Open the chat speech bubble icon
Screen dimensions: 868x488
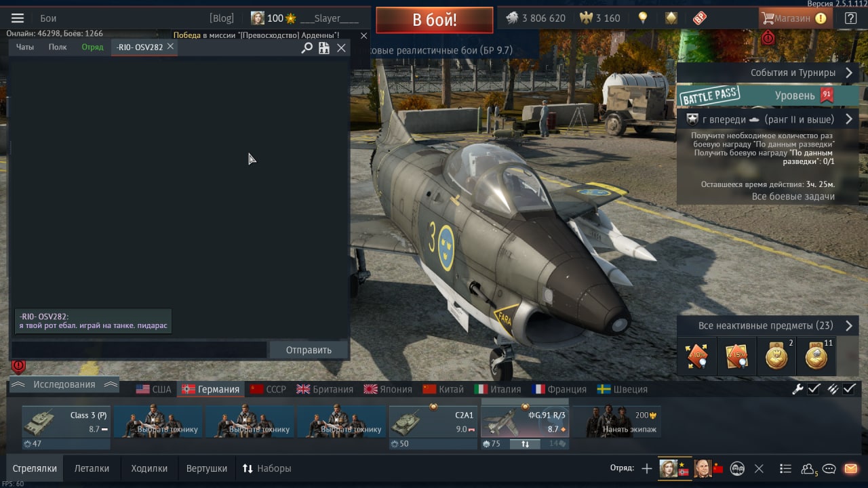(x=829, y=468)
